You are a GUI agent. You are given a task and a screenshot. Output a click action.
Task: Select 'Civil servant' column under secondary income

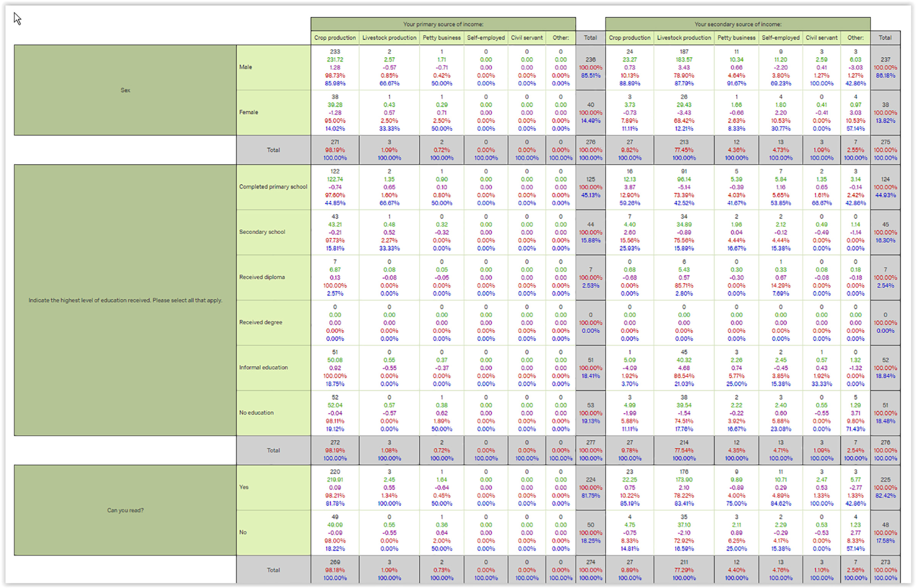click(822, 38)
